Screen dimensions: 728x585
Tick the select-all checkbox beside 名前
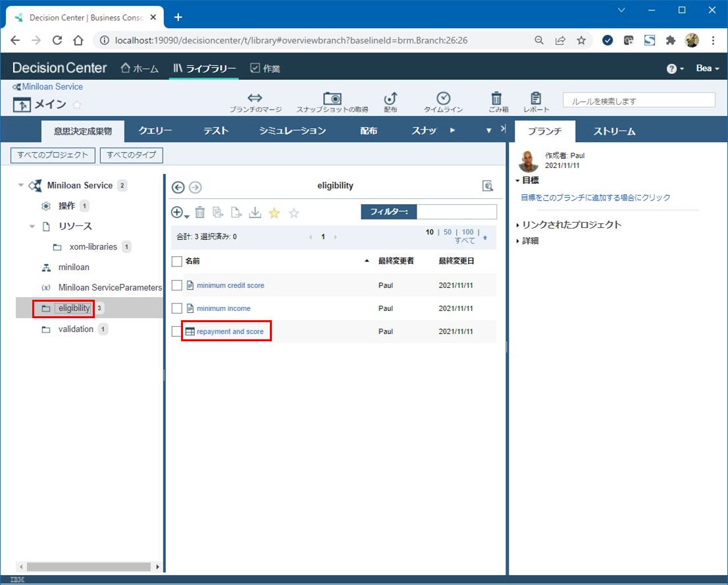[176, 261]
